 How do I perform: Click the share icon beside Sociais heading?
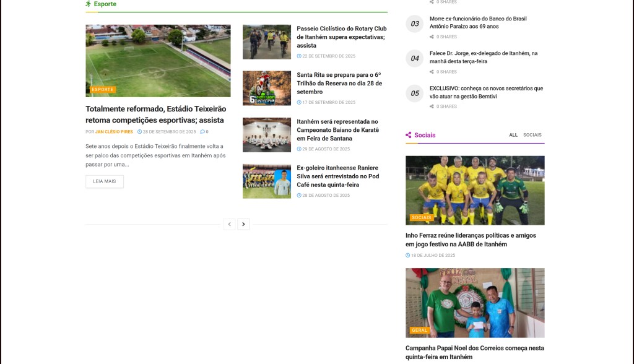409,135
